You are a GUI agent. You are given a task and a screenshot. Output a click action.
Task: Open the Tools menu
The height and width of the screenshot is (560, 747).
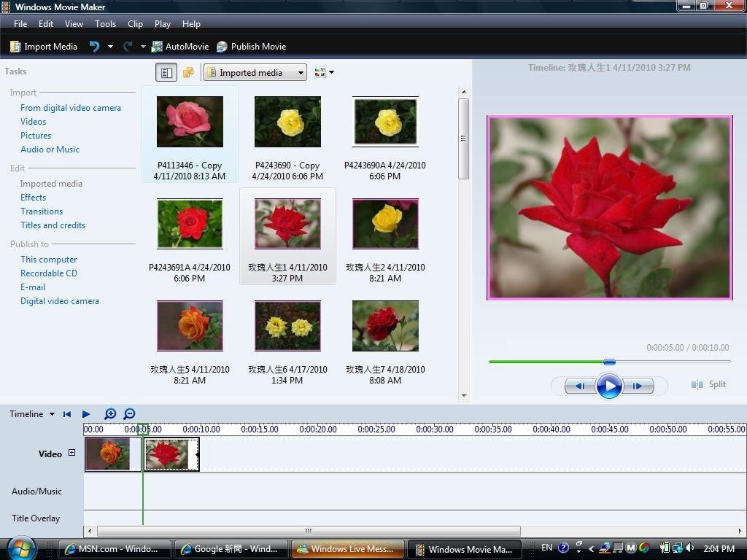coord(105,24)
